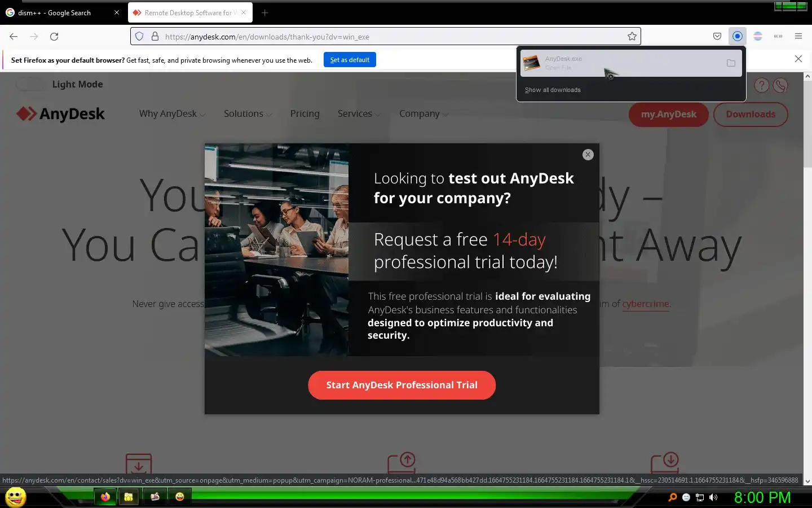Screen dimensions: 812x508
Task: Open the Pricing page
Action: 304,113
